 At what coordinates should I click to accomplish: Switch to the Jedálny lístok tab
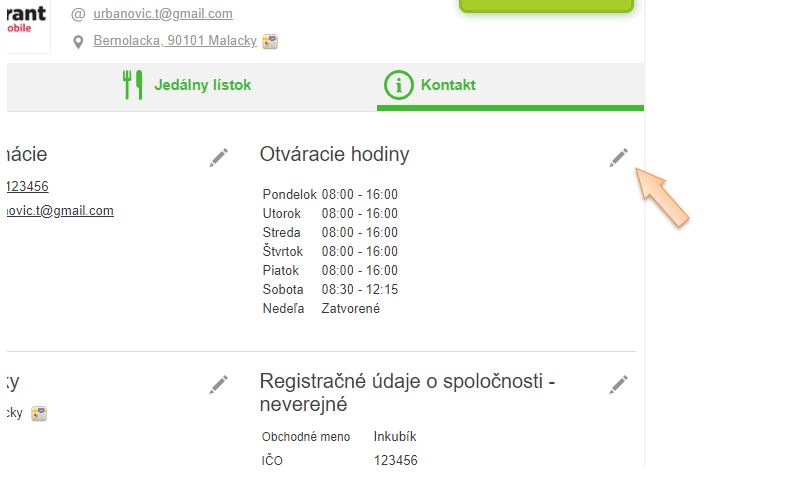pyautogui.click(x=202, y=85)
